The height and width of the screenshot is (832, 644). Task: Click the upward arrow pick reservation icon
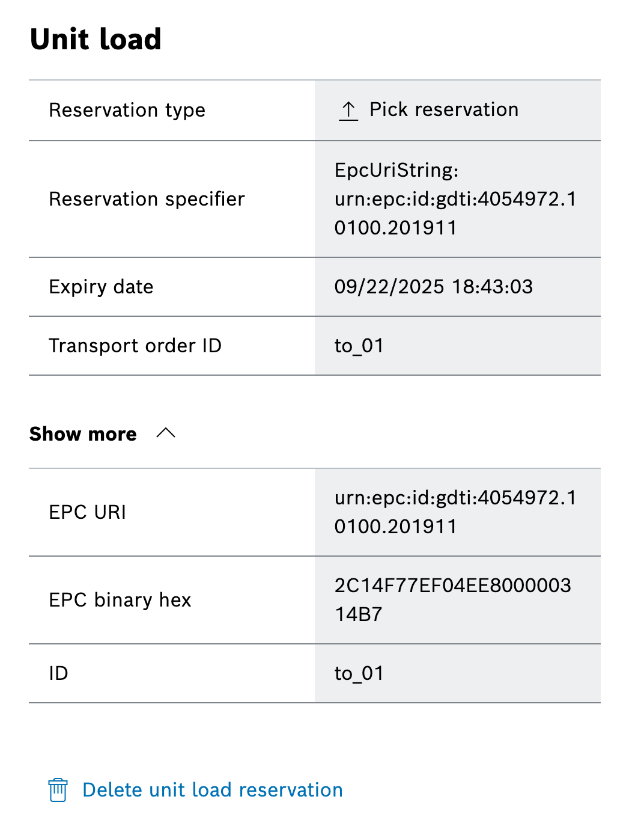tap(348, 111)
